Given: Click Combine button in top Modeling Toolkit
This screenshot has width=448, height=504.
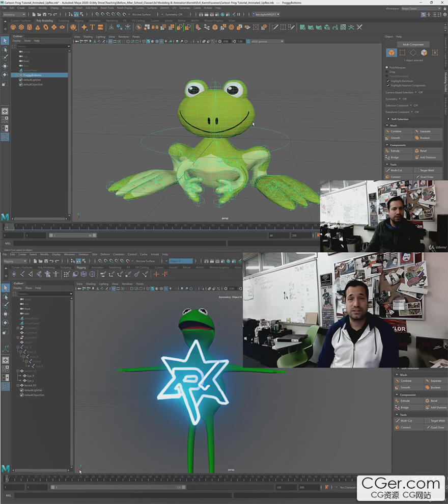Looking at the screenshot, I should pyautogui.click(x=399, y=131).
